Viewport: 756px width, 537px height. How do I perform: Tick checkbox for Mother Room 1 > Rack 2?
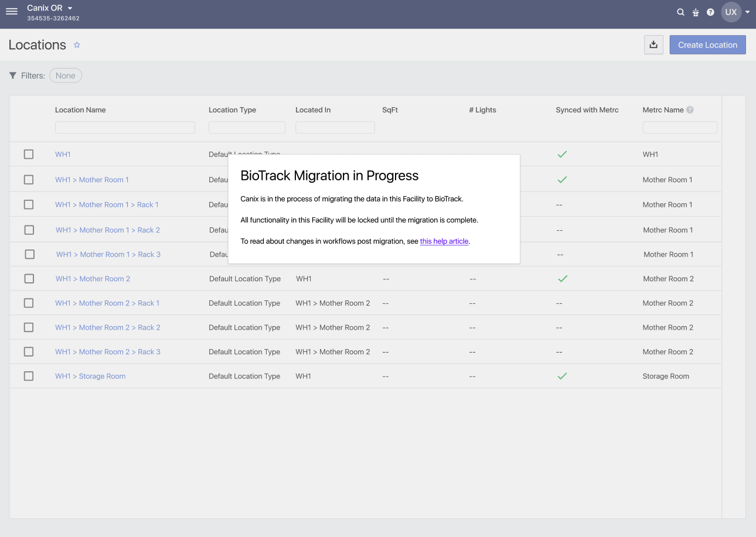(x=29, y=230)
